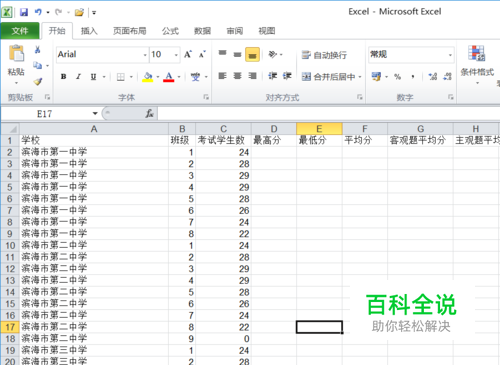Switch to the 视图 tab
500x365 pixels.
(267, 31)
